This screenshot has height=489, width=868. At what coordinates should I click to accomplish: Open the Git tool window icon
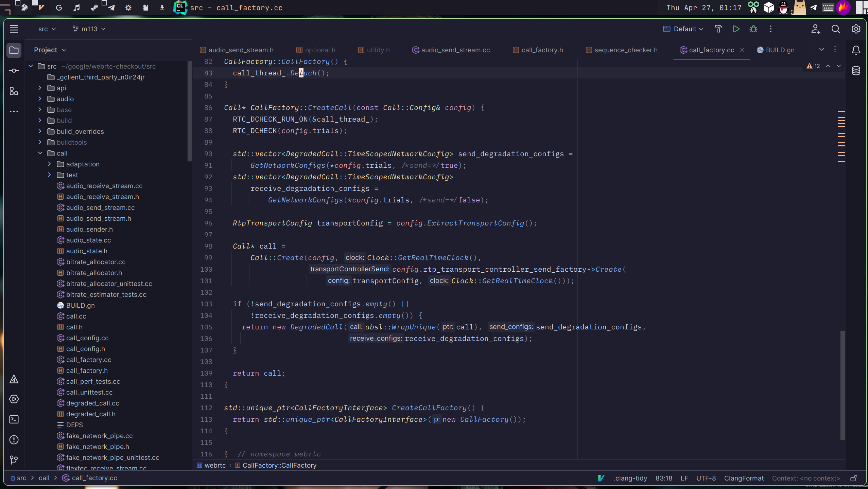14,460
